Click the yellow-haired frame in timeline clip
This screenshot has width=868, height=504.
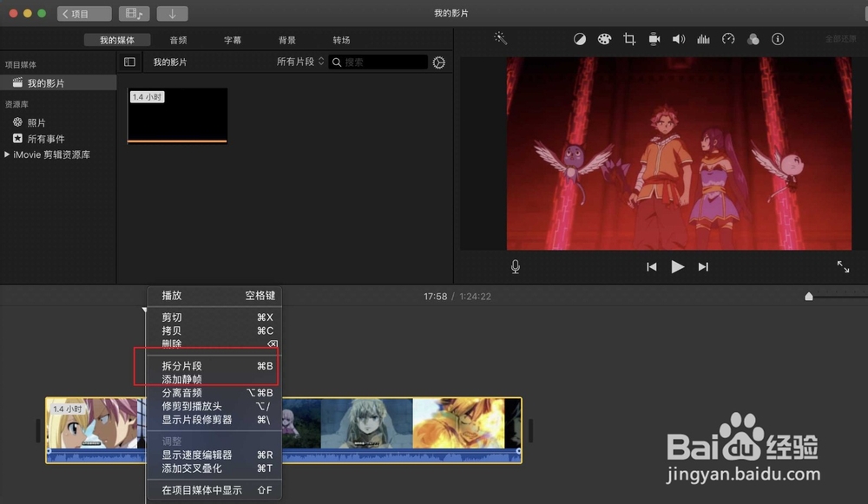pos(458,423)
